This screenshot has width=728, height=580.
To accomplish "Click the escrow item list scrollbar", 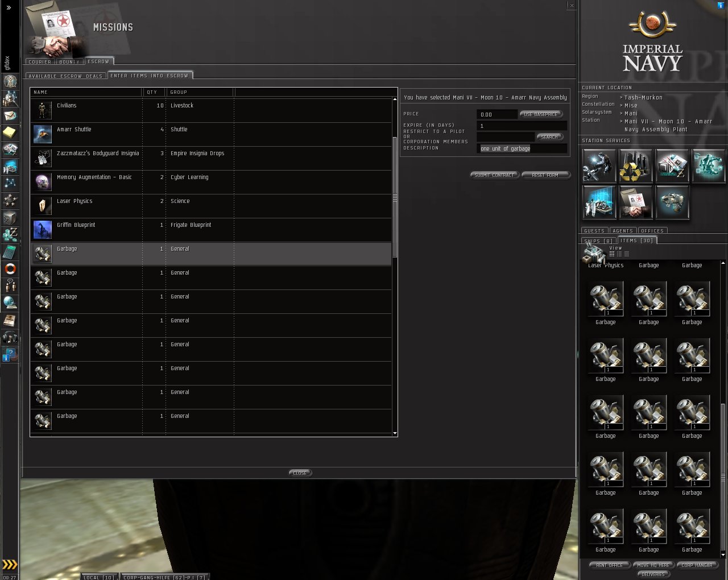I will pos(395,198).
